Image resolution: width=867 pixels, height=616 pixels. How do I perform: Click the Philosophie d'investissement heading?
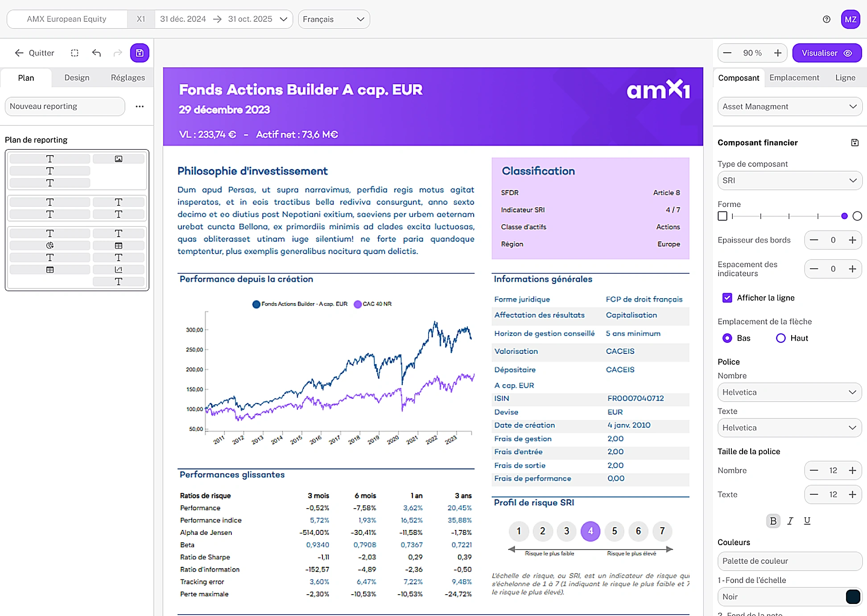(252, 171)
